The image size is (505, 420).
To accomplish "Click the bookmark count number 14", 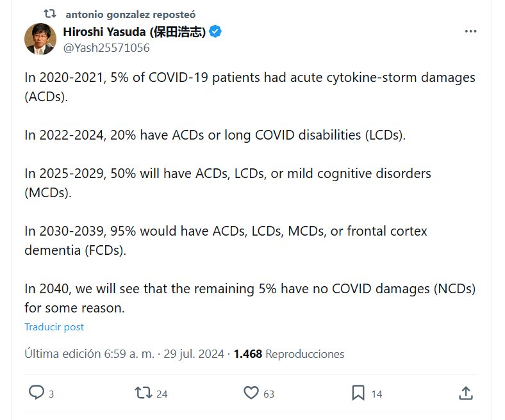I will [x=377, y=394].
